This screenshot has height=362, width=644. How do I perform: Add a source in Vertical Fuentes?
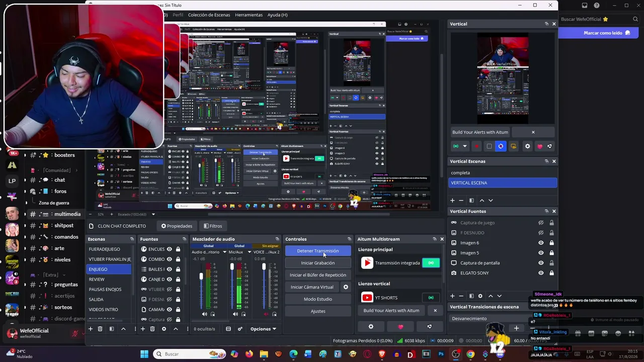tap(452, 296)
